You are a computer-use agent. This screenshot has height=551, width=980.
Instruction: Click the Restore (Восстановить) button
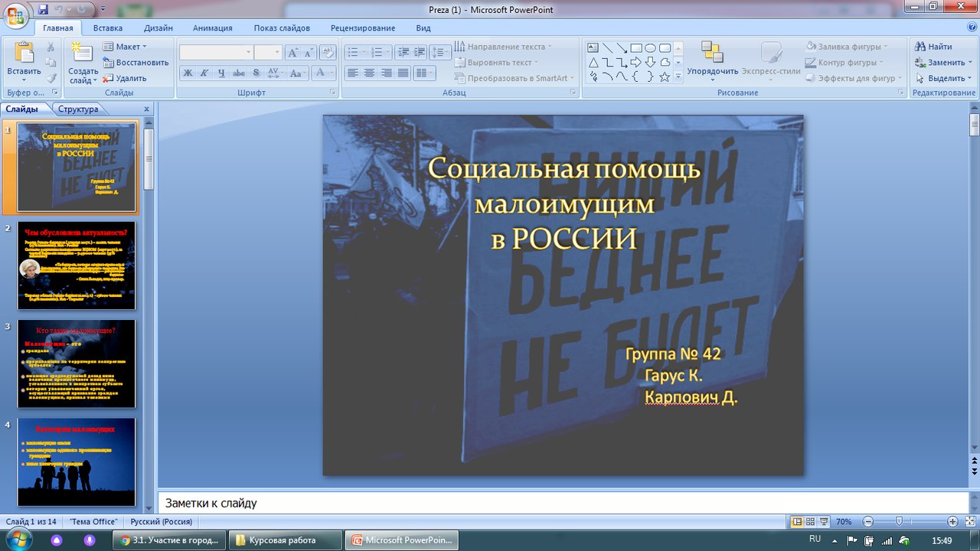point(136,63)
